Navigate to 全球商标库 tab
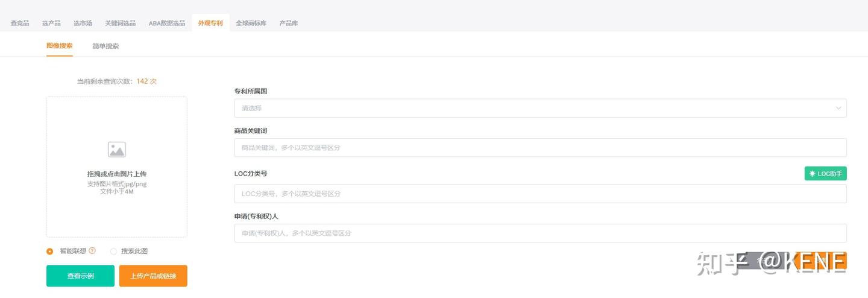 pyautogui.click(x=251, y=23)
